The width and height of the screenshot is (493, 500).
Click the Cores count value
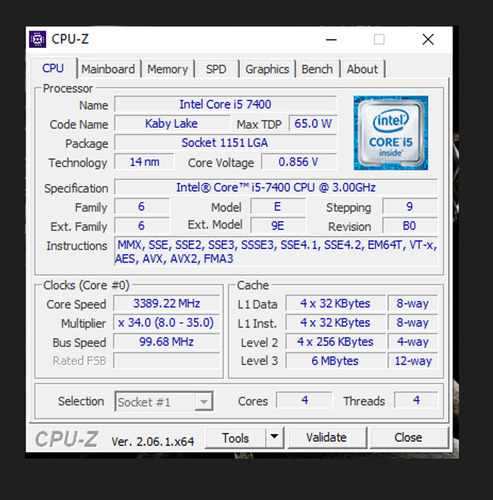[x=304, y=400]
